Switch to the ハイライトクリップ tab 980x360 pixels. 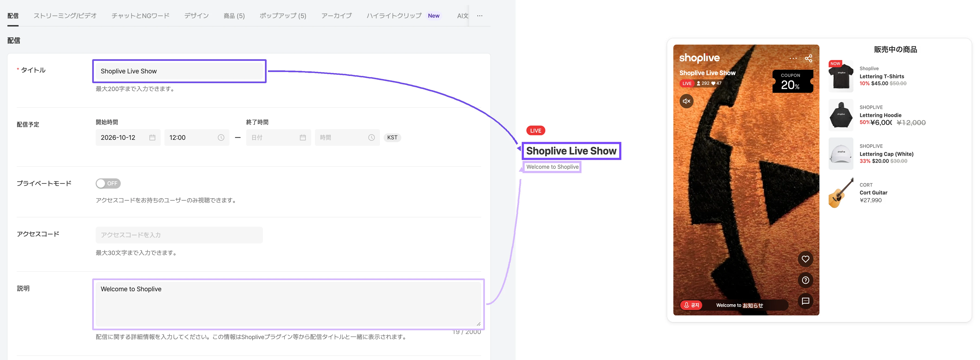point(394,16)
